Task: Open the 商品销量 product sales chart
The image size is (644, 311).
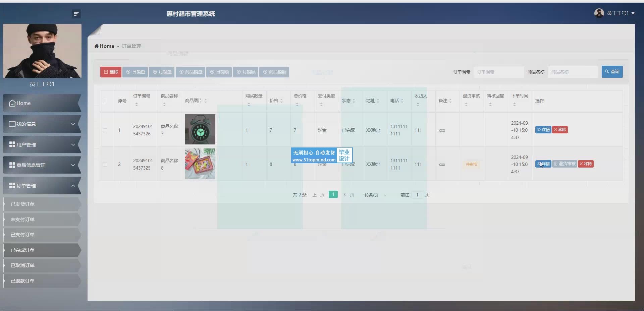Action: (191, 72)
